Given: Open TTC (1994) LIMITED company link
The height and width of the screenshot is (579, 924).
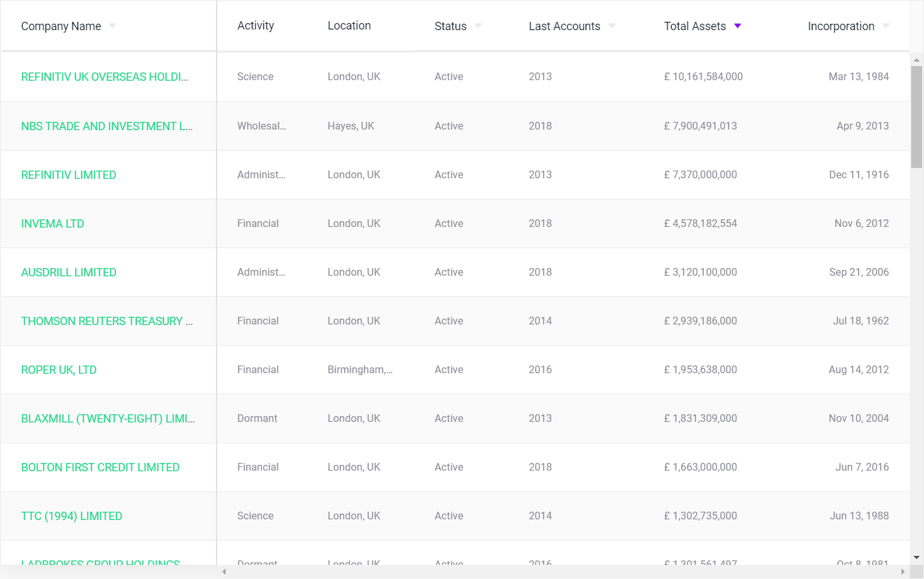Looking at the screenshot, I should pyautogui.click(x=72, y=516).
